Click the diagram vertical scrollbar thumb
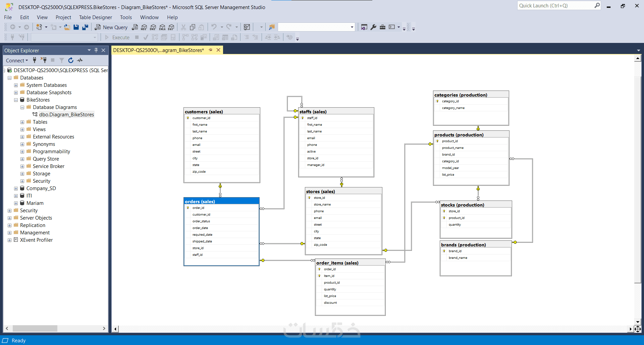The width and height of the screenshot is (644, 345). [x=638, y=179]
